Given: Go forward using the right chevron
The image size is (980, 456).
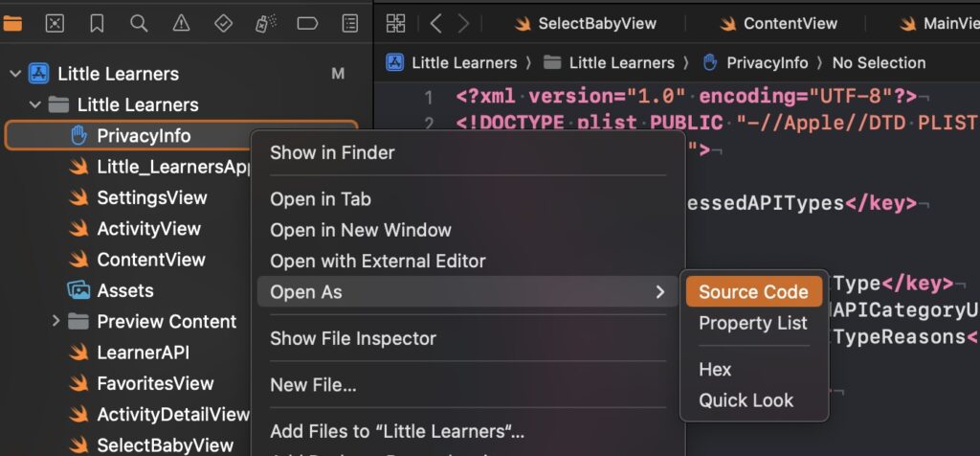Looking at the screenshot, I should point(463,24).
